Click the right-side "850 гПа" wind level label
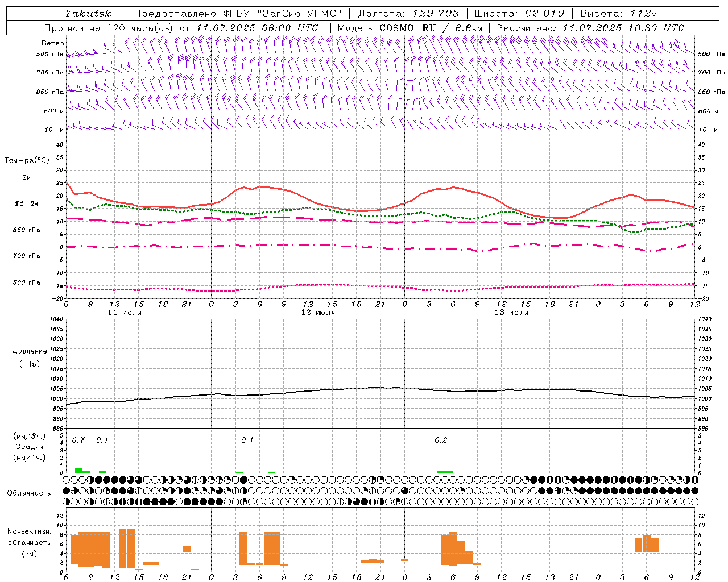 (x=712, y=92)
